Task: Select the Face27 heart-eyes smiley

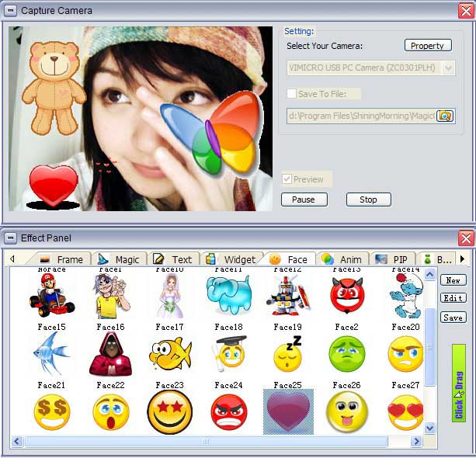Action: point(406,412)
